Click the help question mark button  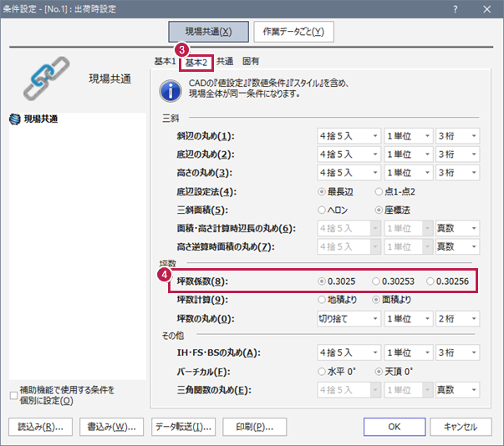(x=456, y=8)
